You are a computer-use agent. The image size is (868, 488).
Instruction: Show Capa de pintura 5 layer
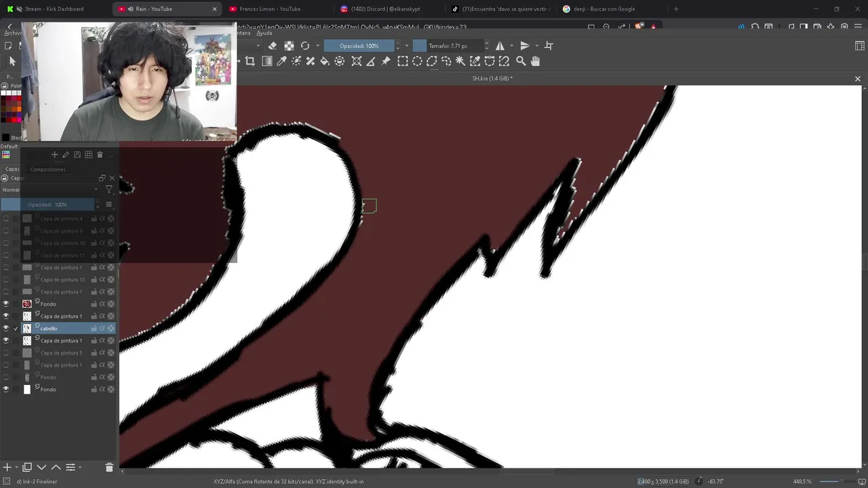point(6,352)
